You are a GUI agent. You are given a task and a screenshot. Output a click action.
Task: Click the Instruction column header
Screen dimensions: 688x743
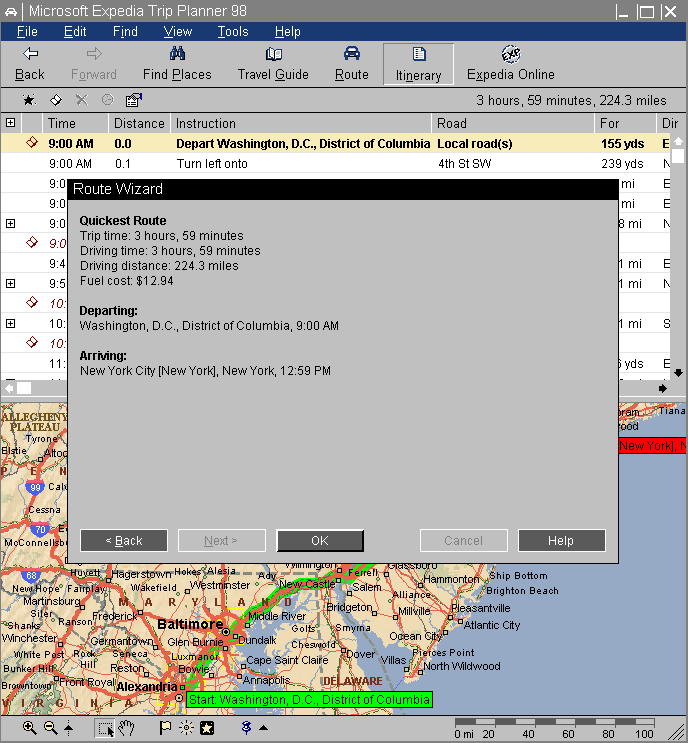[301, 123]
